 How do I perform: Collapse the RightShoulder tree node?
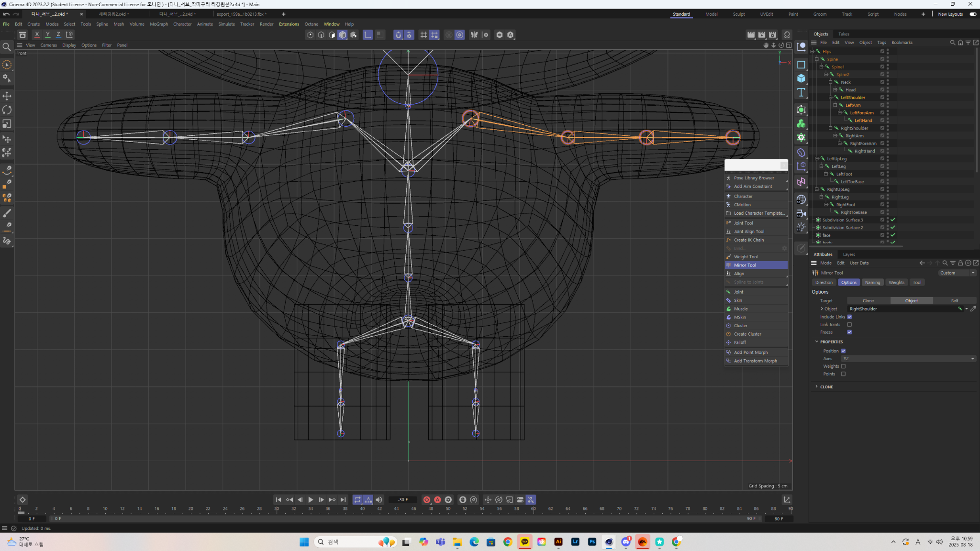[831, 128]
